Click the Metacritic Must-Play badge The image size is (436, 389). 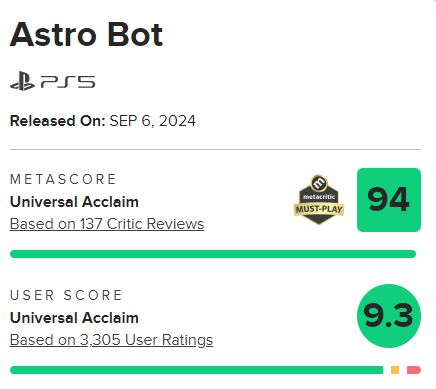click(319, 200)
